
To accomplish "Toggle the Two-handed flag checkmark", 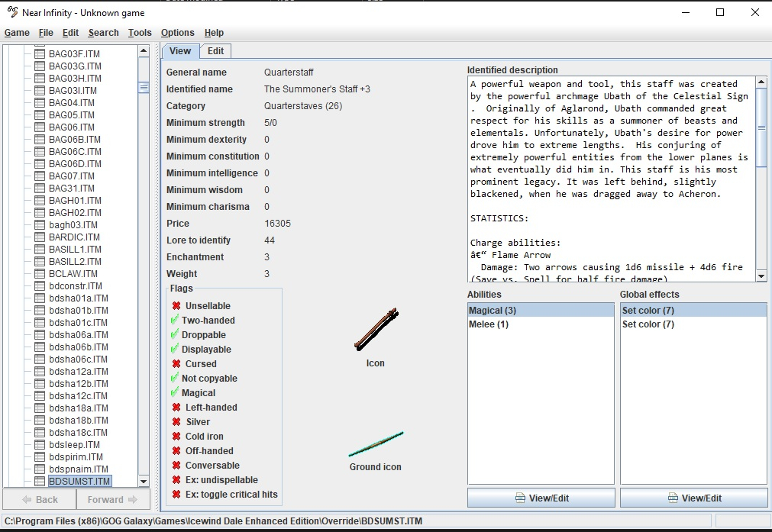I will [175, 321].
